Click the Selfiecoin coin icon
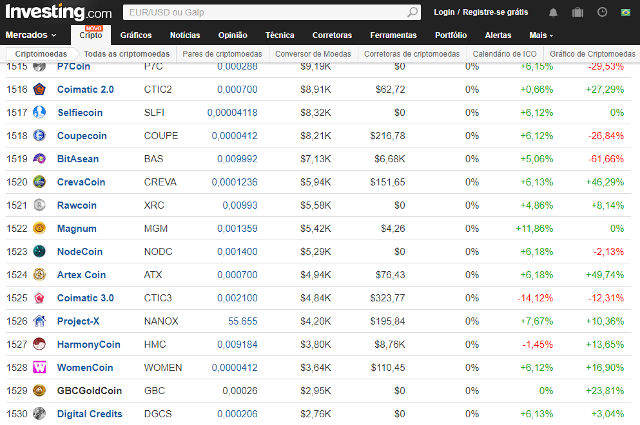 click(39, 112)
